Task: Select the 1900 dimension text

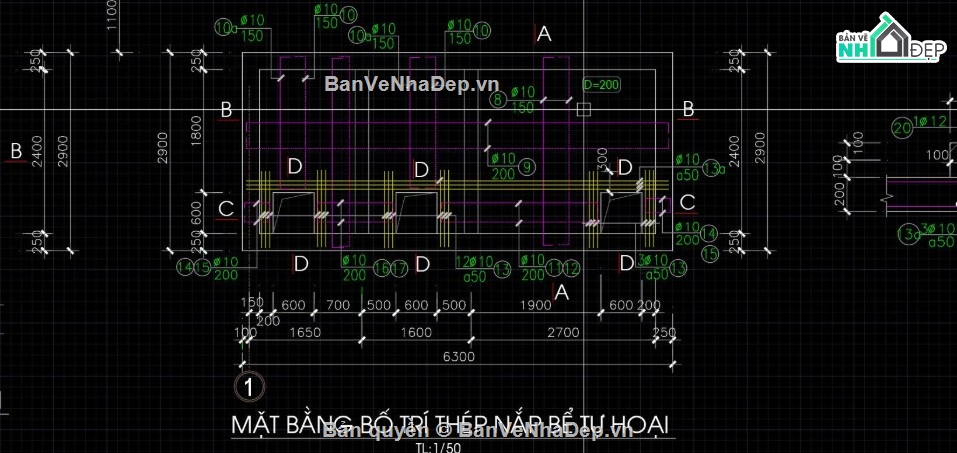Action: coord(536,305)
